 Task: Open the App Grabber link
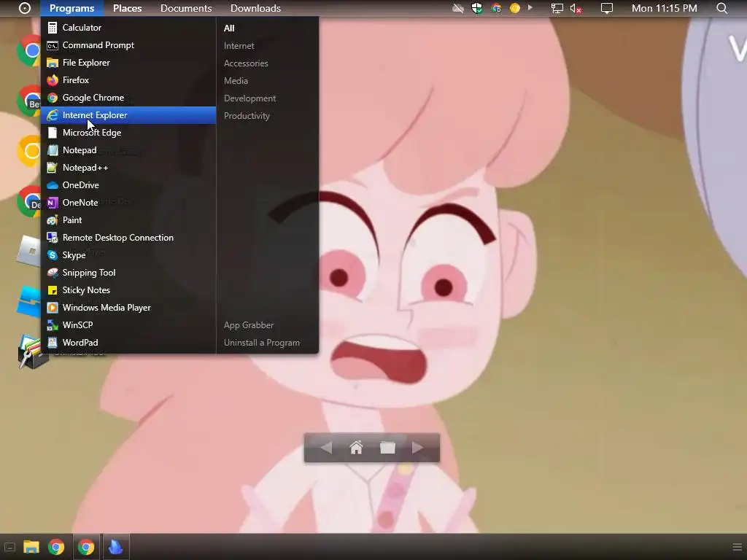coord(249,325)
